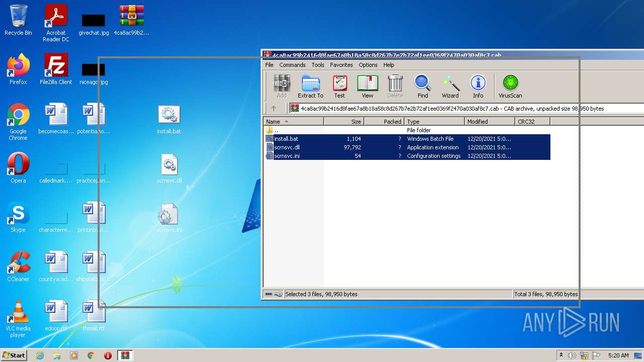
Task: Open the Commands menu
Action: (292, 65)
